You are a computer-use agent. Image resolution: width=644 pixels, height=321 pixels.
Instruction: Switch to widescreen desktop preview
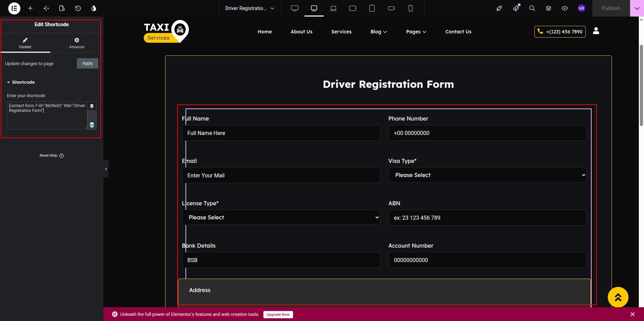[295, 8]
